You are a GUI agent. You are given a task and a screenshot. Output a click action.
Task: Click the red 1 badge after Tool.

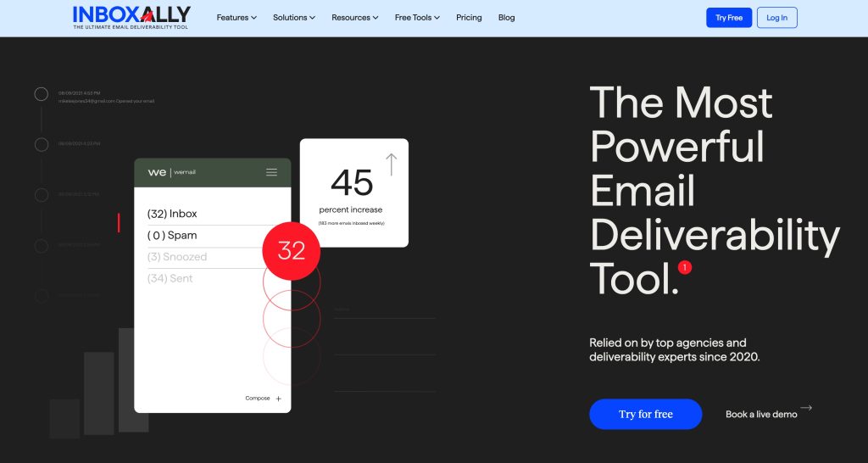[x=685, y=267]
